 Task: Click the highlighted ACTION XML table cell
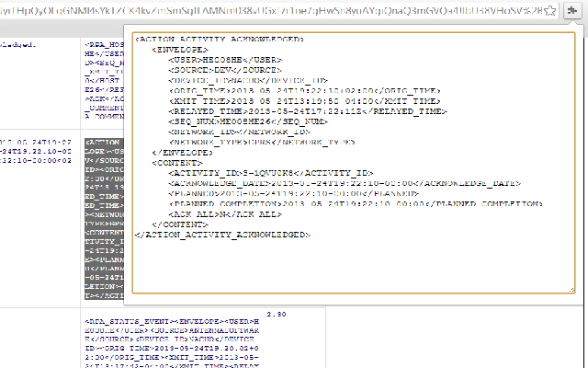pos(104,219)
